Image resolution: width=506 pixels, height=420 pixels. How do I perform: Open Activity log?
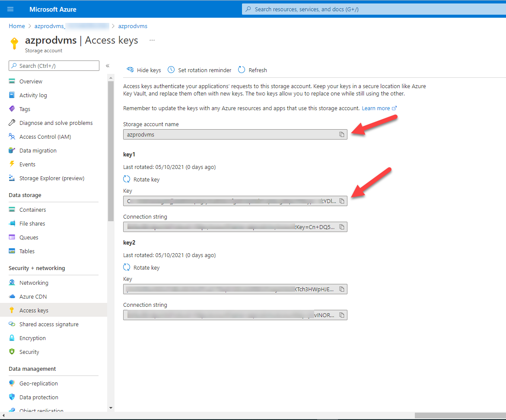33,95
